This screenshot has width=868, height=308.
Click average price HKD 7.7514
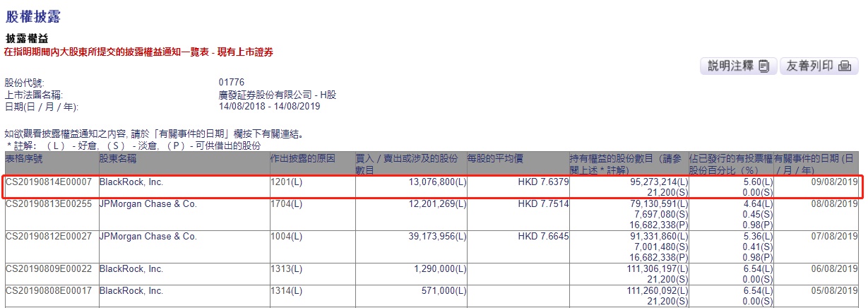point(543,203)
